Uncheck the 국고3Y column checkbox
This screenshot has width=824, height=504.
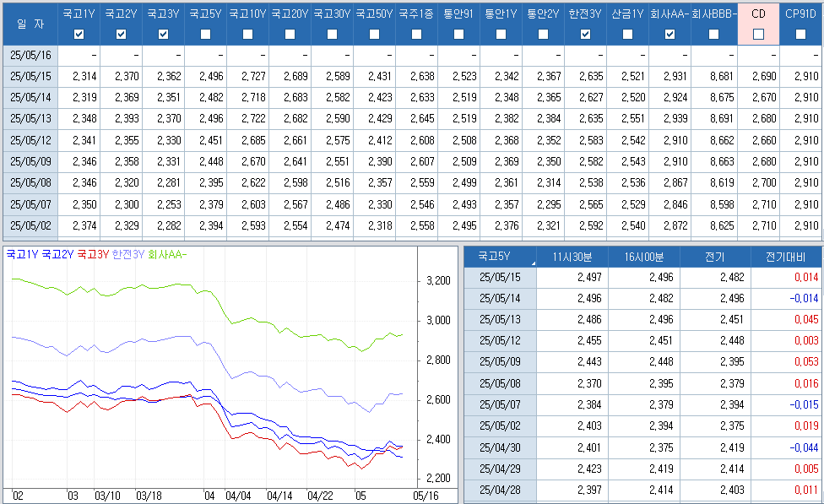163,35
